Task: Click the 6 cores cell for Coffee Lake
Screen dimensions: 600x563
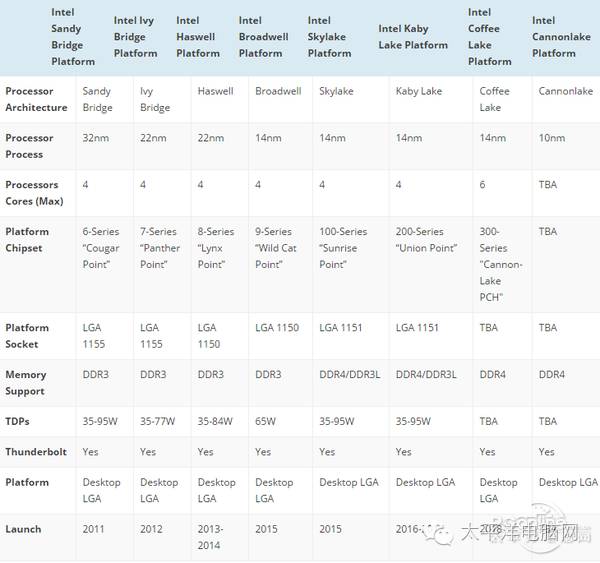Action: [x=483, y=185]
